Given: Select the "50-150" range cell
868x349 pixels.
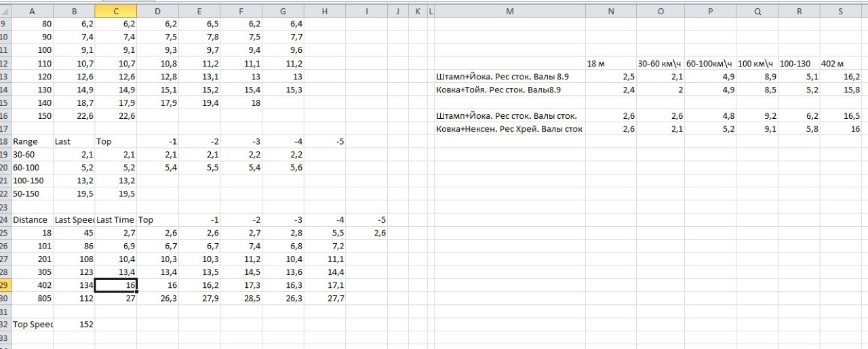Looking at the screenshot, I should 32,194.
